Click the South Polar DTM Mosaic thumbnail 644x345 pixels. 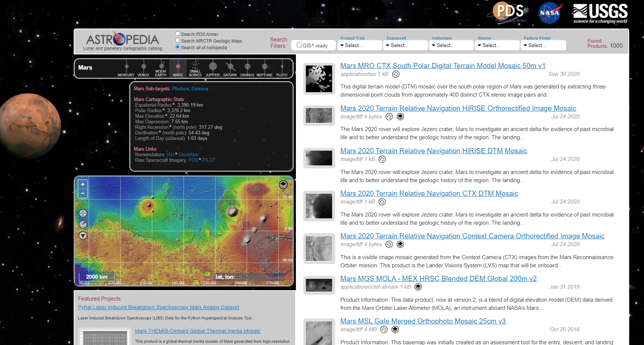pyautogui.click(x=319, y=79)
